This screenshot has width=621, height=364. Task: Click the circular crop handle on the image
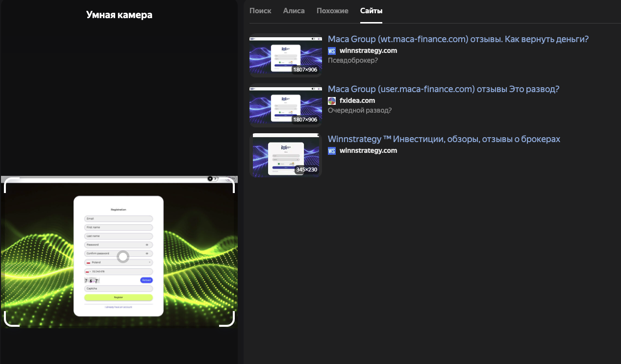click(x=123, y=257)
